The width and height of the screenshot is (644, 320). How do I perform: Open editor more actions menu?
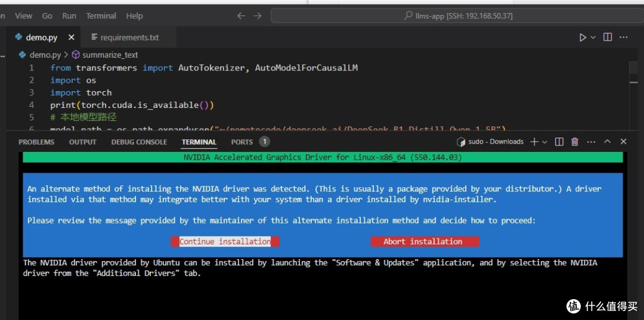pos(624,38)
